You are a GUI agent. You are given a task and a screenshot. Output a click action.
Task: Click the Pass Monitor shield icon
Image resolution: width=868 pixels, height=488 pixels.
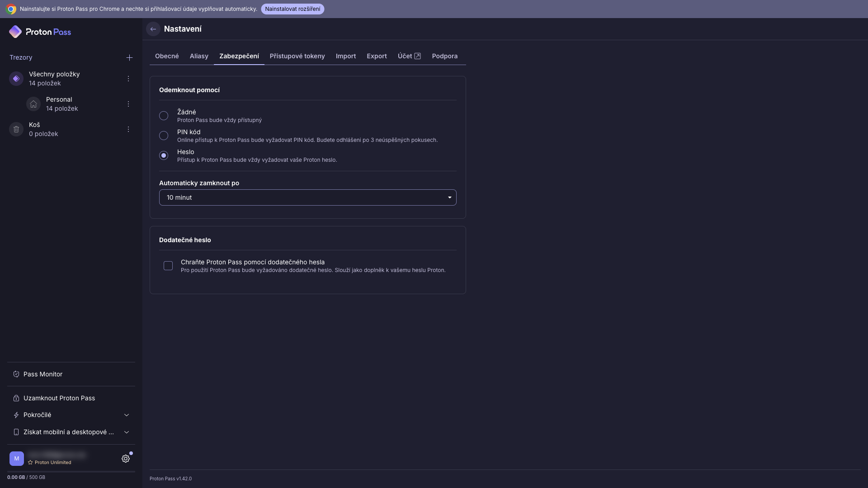pyautogui.click(x=16, y=374)
